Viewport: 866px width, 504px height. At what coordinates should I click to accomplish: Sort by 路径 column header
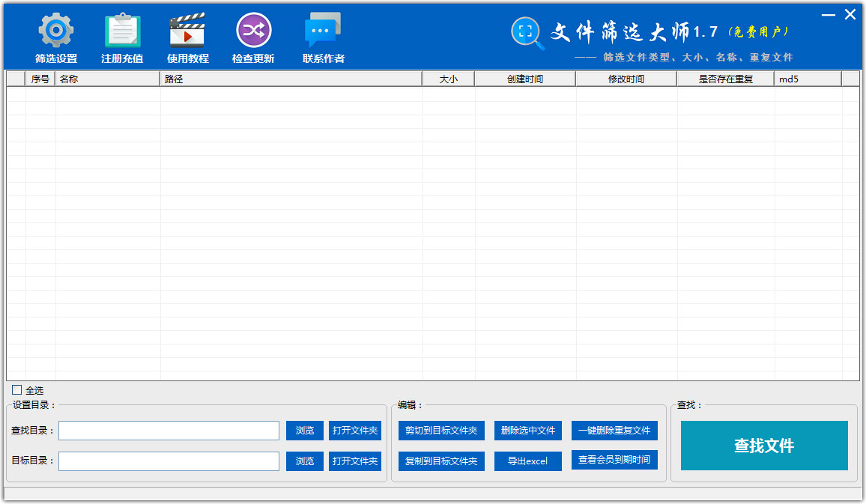click(x=291, y=79)
